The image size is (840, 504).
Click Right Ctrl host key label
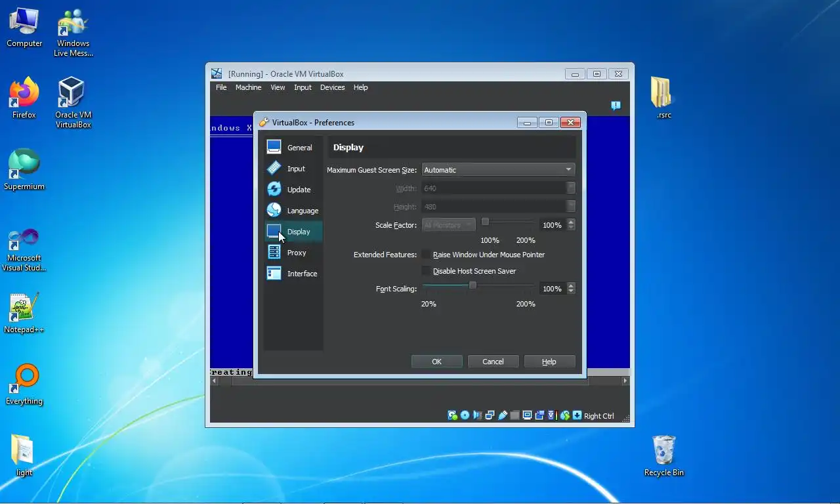[599, 416]
